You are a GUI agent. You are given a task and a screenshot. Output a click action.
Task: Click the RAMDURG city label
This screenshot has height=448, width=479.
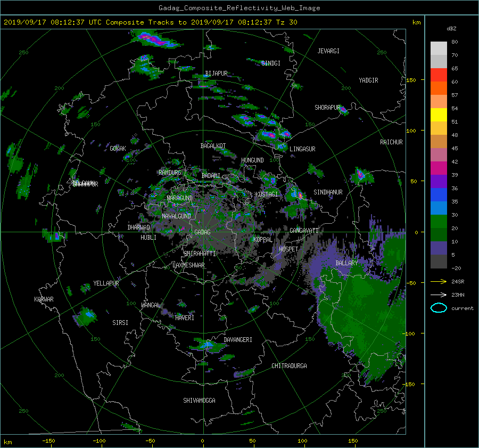[170, 173]
